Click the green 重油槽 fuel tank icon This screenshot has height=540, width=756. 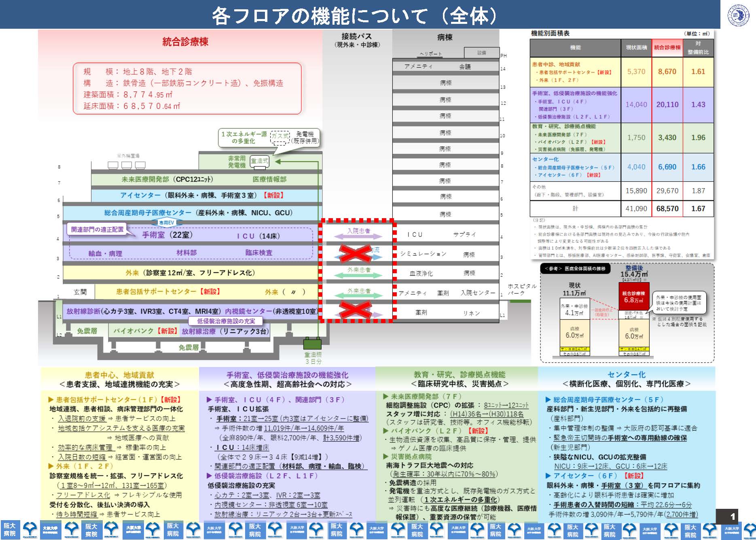(312, 344)
